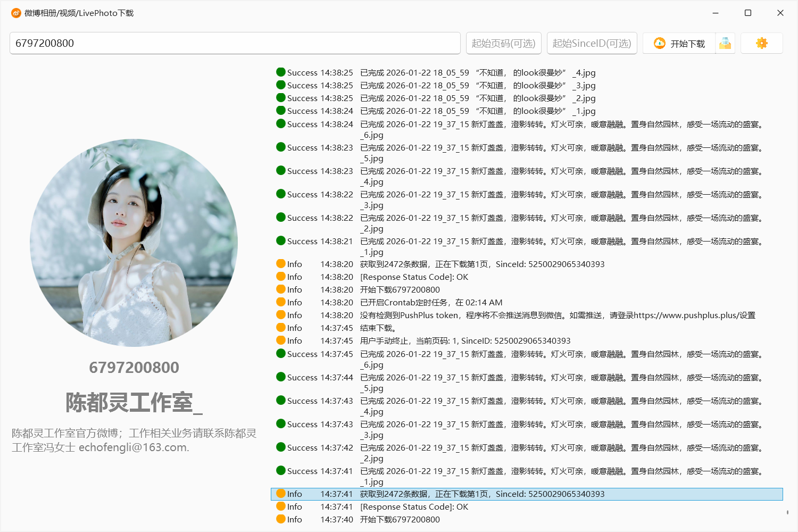Viewport: 798px width, 532px height.
Task: Click the green icon of the 14:37:45 _6.jpg row
Action: pos(281,353)
